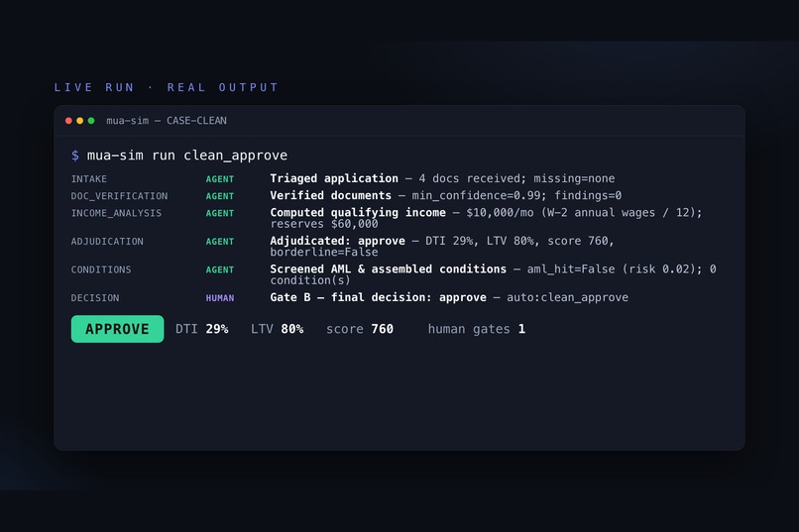The height and width of the screenshot is (532, 799).
Task: Select the INCOME_ANALYSIS stage label
Action: coord(116,213)
